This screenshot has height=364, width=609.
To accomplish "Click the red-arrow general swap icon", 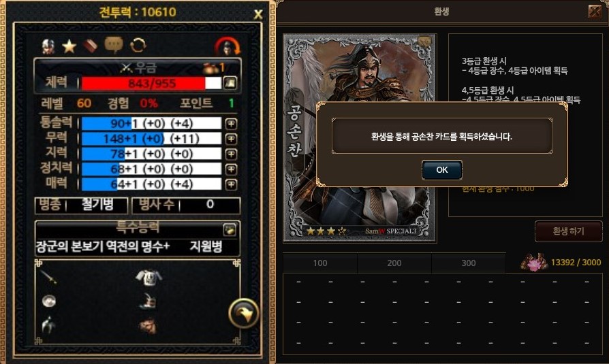I will (x=228, y=46).
